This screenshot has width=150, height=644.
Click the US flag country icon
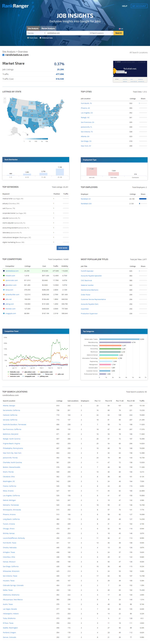[x=120, y=29]
